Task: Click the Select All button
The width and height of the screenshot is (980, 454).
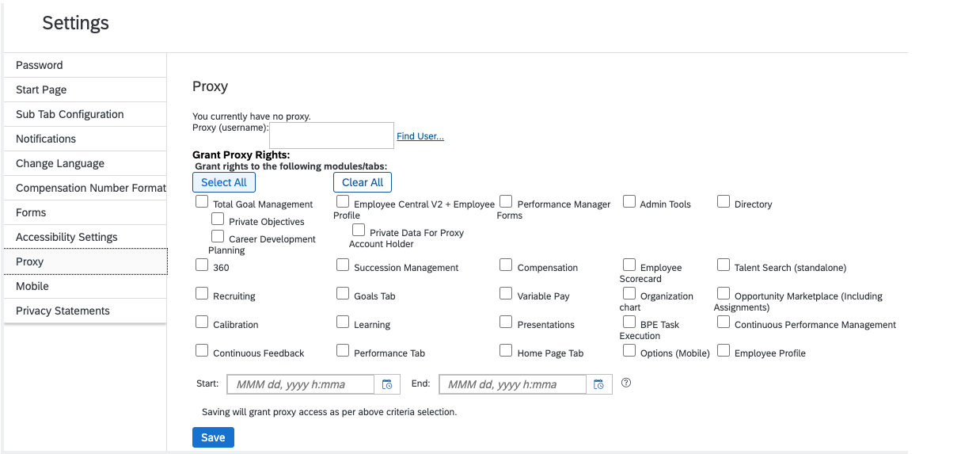Action: (224, 182)
